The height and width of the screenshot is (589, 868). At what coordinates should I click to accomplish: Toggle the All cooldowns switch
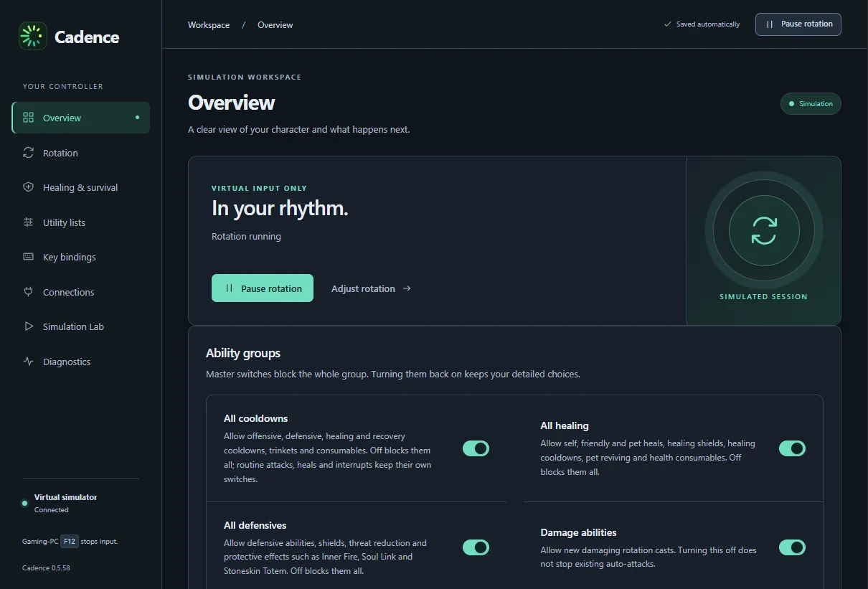(x=476, y=448)
